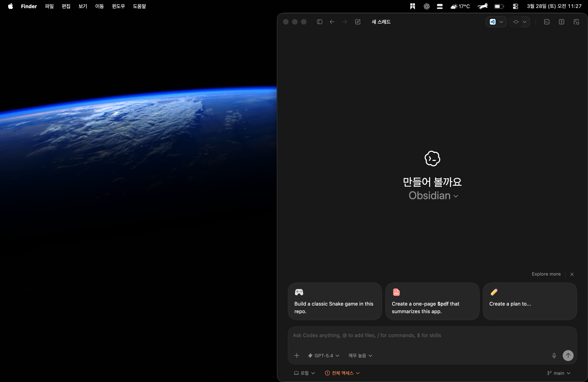Select the Build a classic Snake game card
The image size is (588, 382).
(334, 301)
